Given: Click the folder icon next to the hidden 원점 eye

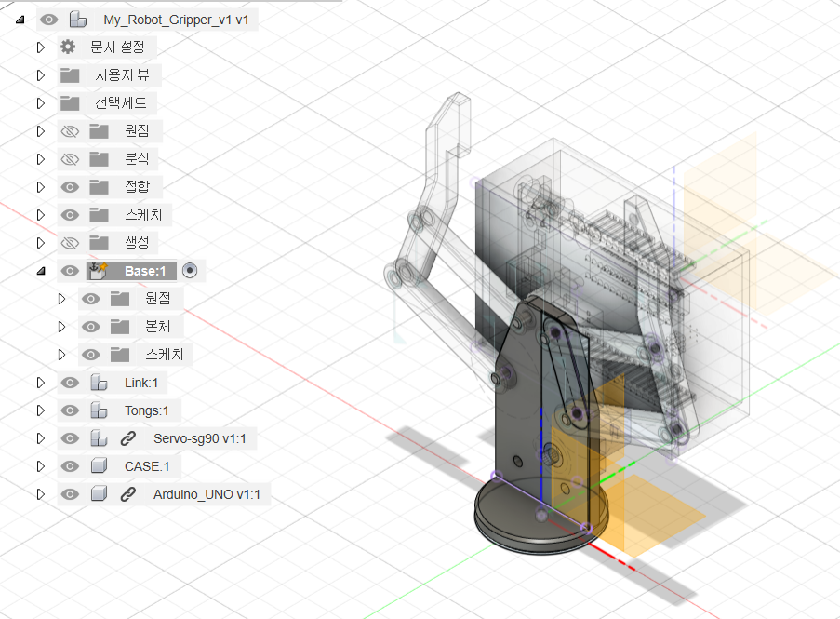Looking at the screenshot, I should click(x=99, y=130).
